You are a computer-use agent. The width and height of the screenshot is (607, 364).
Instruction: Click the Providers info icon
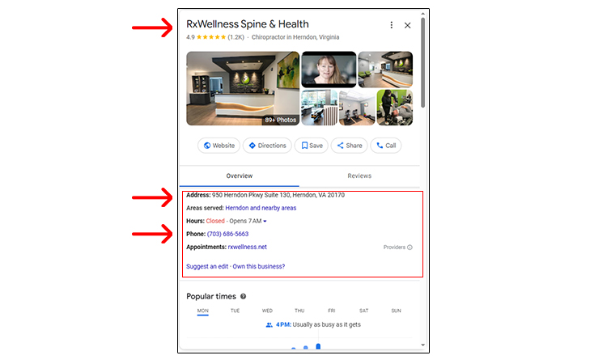tap(410, 248)
